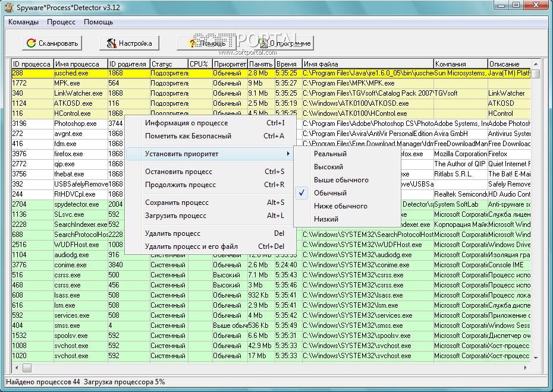Open the Команды menu

click(23, 22)
